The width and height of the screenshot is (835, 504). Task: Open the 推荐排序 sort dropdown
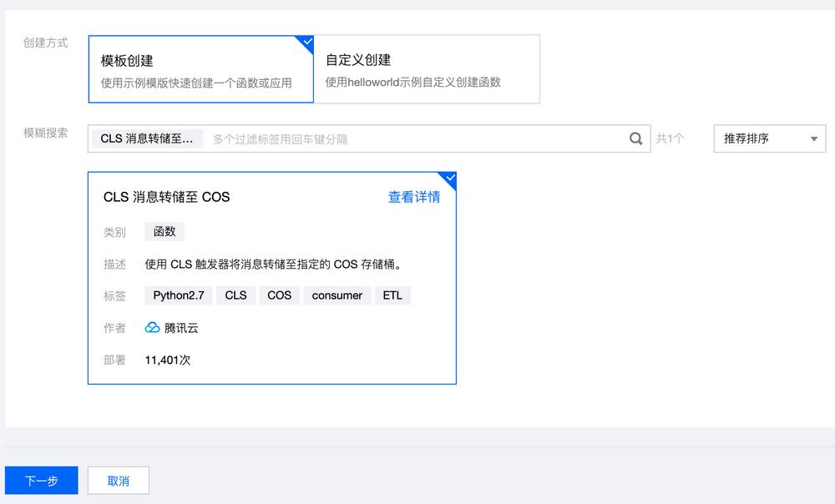[770, 139]
